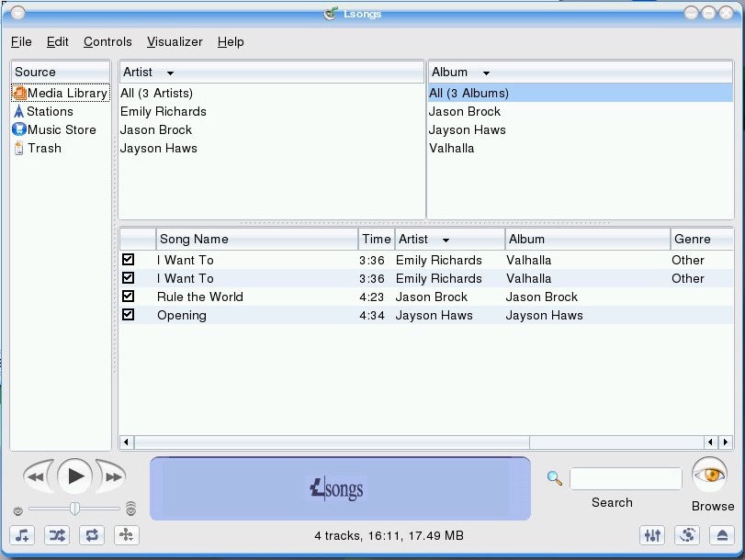Open the equalizer sliders icon
This screenshot has height=560, width=745.
pyautogui.click(x=653, y=535)
